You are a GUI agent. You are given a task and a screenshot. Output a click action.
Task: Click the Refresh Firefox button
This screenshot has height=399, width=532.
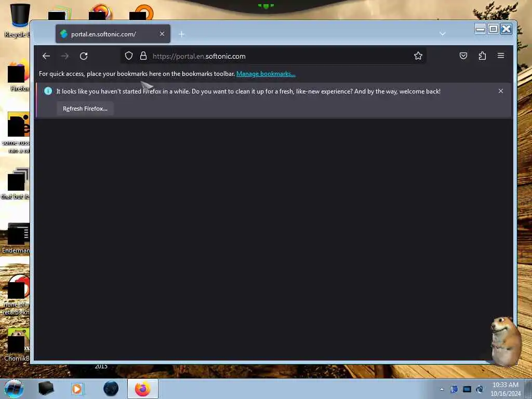point(85,109)
